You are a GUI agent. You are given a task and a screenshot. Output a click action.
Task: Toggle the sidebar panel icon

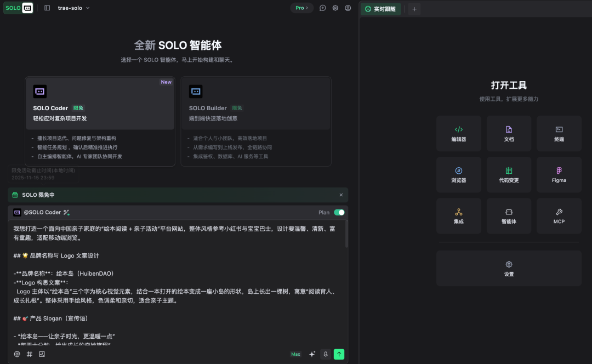pos(47,8)
